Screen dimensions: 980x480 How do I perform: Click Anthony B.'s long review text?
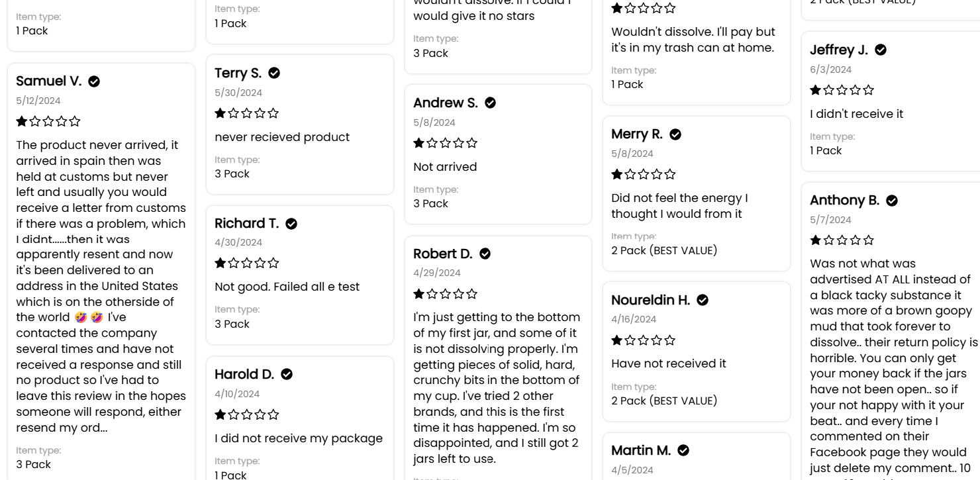coord(894,368)
